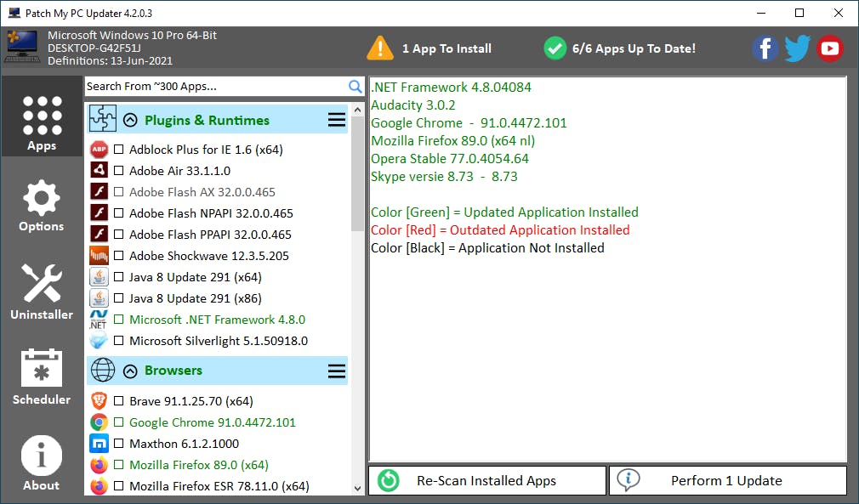Check the Adobe Flash PPAPI 32.0.0.465 checkbox
This screenshot has width=859, height=504.
[118, 235]
